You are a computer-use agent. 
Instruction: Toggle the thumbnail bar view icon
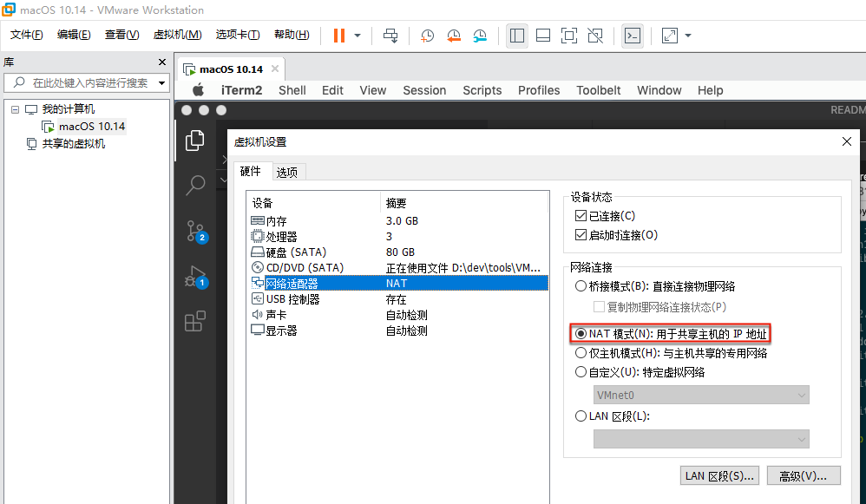pyautogui.click(x=543, y=36)
